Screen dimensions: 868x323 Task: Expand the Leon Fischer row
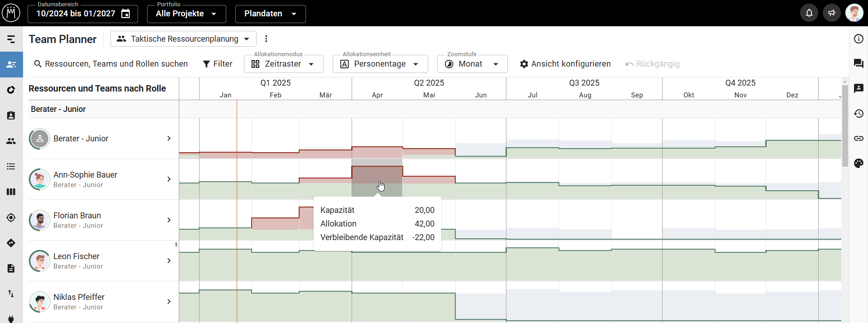[169, 260]
